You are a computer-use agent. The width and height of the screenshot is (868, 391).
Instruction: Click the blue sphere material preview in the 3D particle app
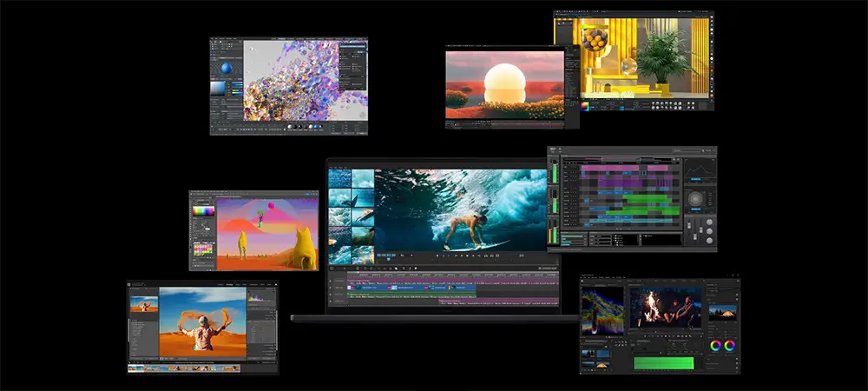[227, 68]
